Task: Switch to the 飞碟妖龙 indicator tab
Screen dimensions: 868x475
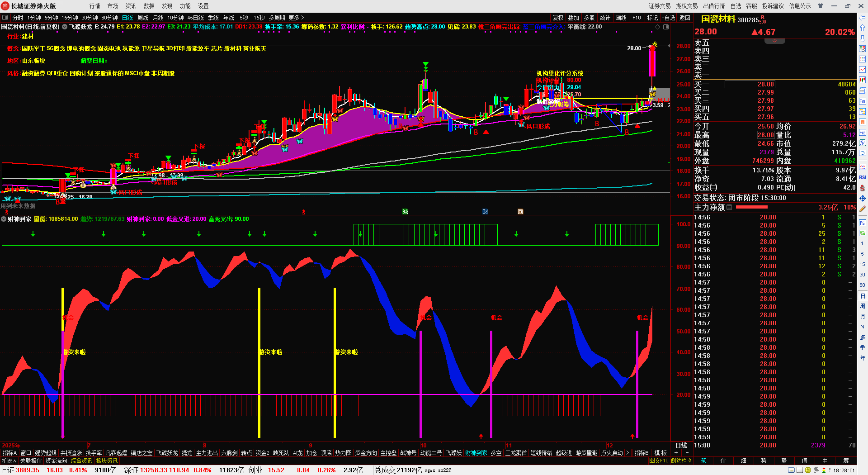Action: (167, 453)
